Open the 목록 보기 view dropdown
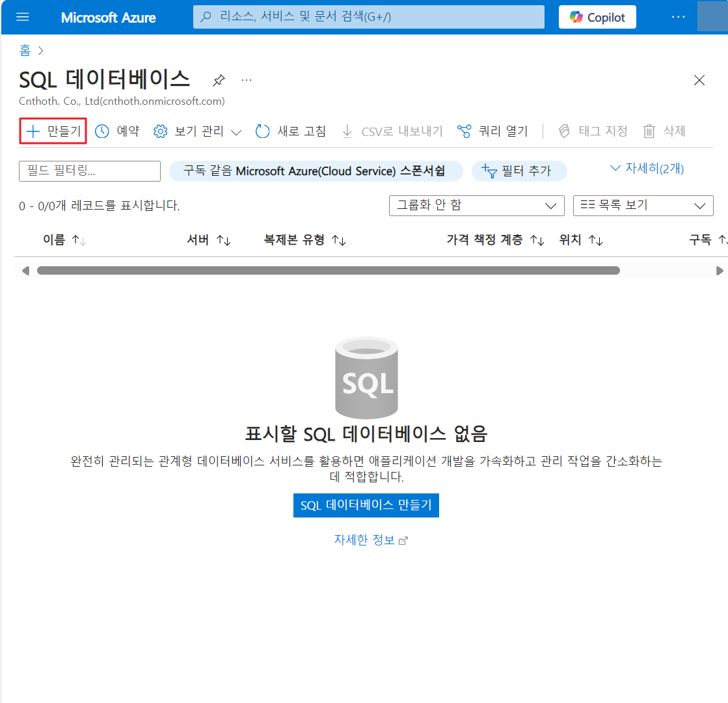This screenshot has height=703, width=728. tap(643, 206)
